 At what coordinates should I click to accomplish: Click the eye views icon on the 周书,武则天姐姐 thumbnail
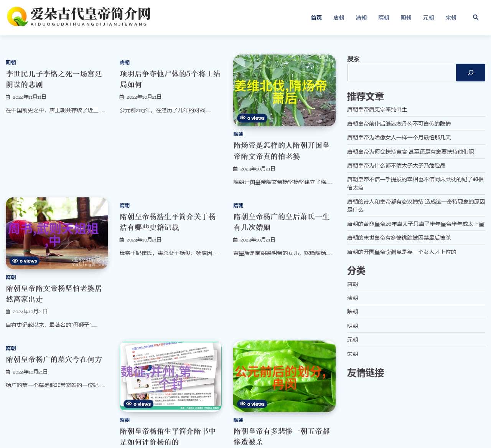pos(15,261)
